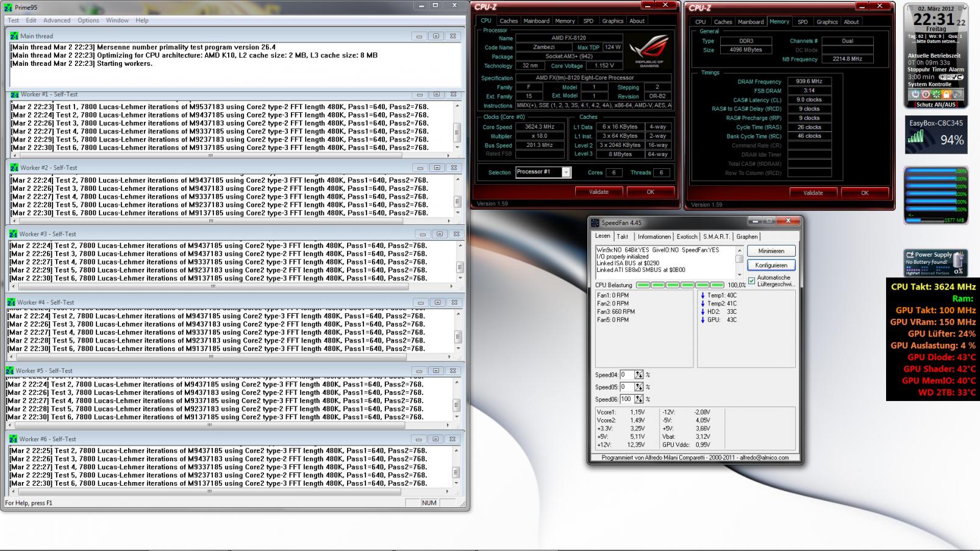Image resolution: width=980 pixels, height=551 pixels.
Task: Click the Worker #1 Self-Test window icon
Action: point(15,94)
